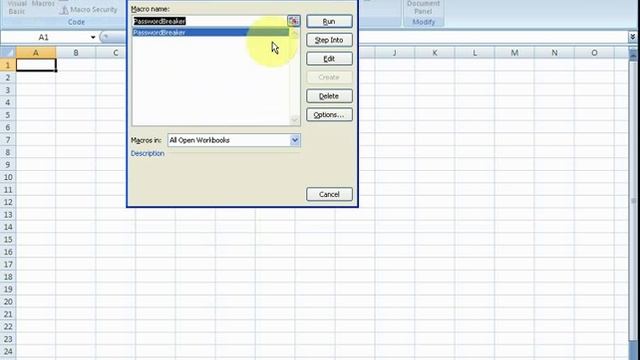Open Visual Basic editor
The image size is (640, 360).
pos(17,8)
